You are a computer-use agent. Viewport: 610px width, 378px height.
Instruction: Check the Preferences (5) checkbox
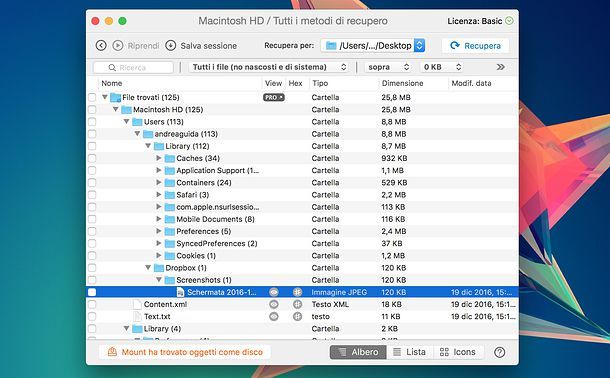[x=92, y=231]
